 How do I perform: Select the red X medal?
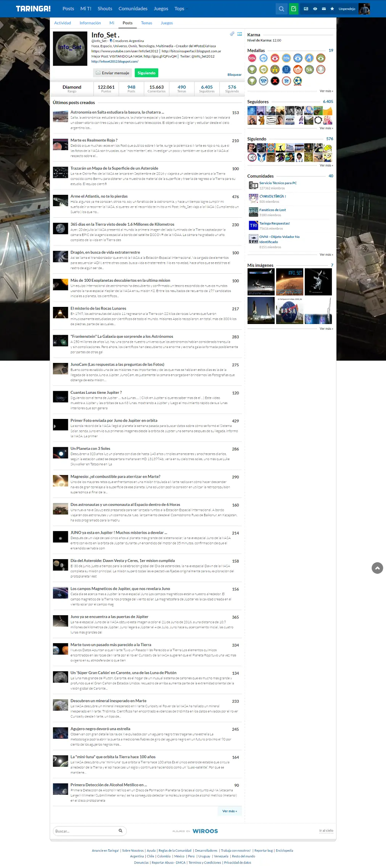coord(275,81)
